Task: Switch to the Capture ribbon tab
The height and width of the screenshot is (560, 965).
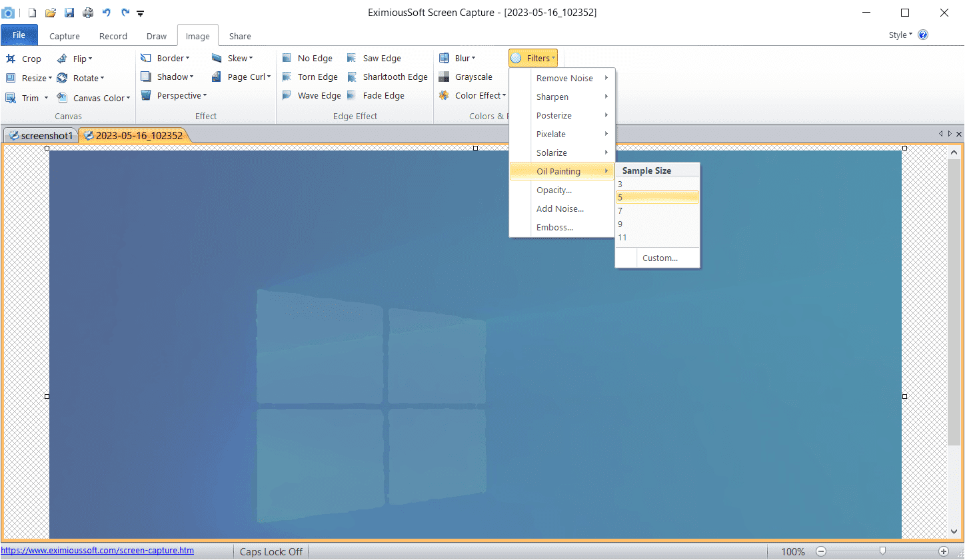Action: (65, 36)
